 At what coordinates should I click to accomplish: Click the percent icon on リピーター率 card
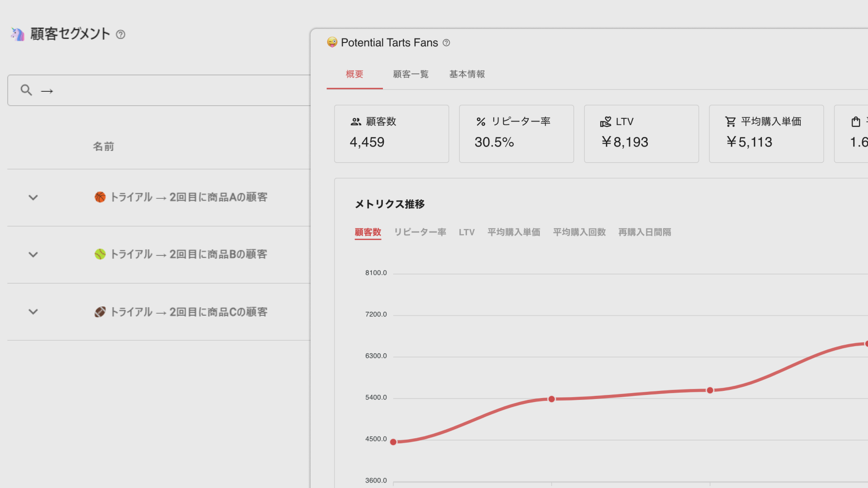481,122
